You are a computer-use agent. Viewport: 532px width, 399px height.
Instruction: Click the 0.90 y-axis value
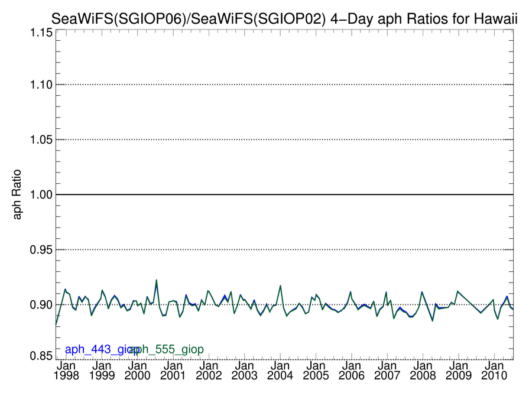click(x=41, y=304)
